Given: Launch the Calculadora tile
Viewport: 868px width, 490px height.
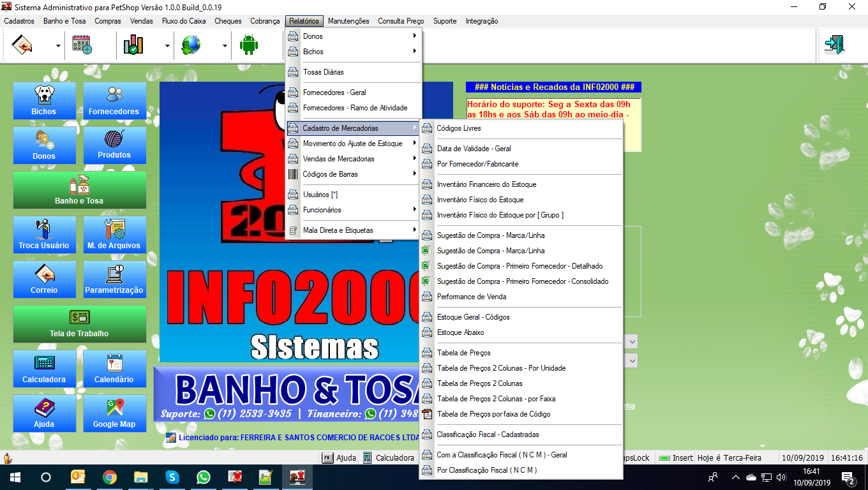Looking at the screenshot, I should tap(44, 369).
